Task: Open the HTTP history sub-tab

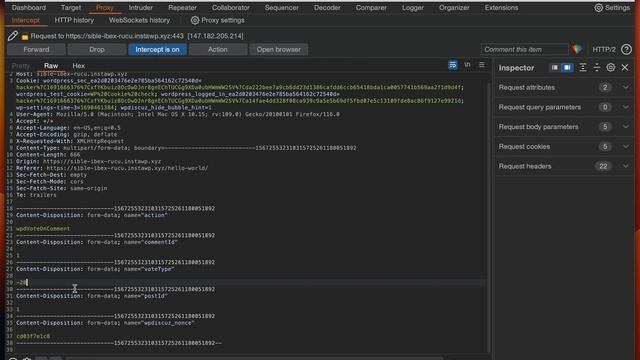Action: (x=74, y=20)
